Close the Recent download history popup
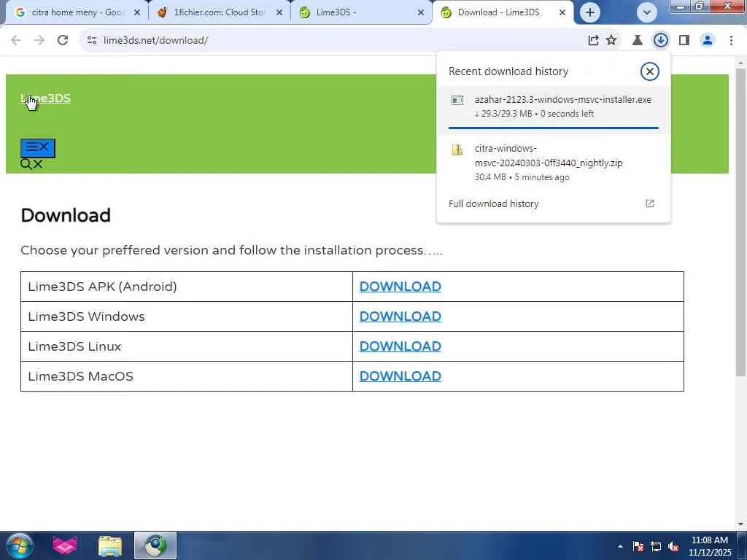Screen dimensions: 747x560 pos(649,71)
